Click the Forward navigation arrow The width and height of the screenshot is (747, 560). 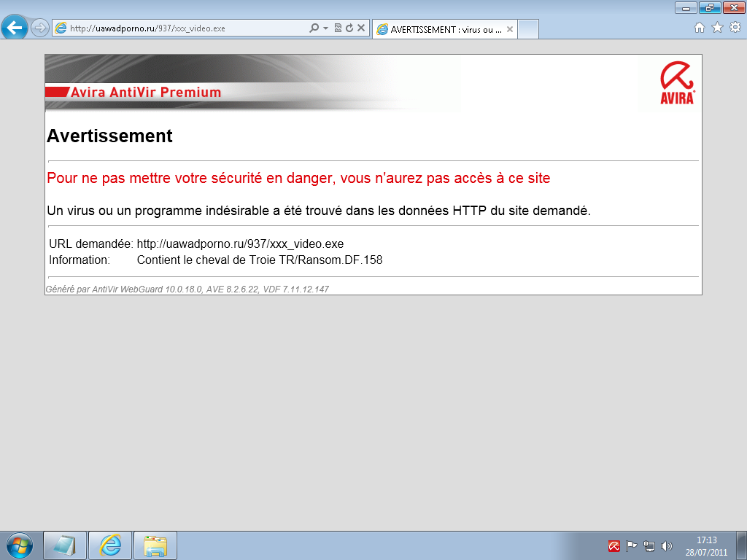coord(39,28)
